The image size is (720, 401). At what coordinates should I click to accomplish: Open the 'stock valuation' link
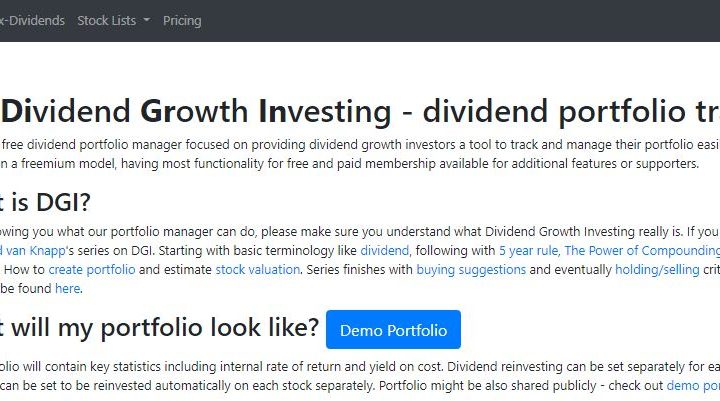(x=258, y=270)
